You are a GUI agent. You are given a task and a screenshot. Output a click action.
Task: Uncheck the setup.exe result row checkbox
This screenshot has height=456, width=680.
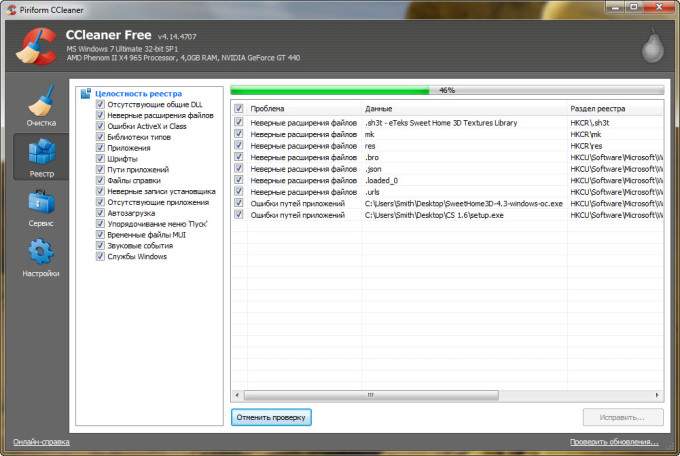239,214
